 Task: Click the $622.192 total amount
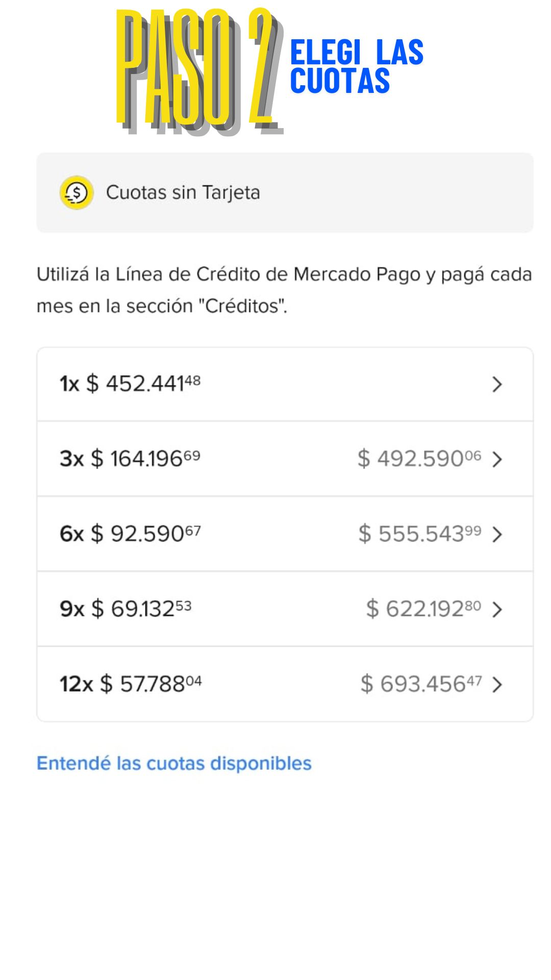[423, 608]
